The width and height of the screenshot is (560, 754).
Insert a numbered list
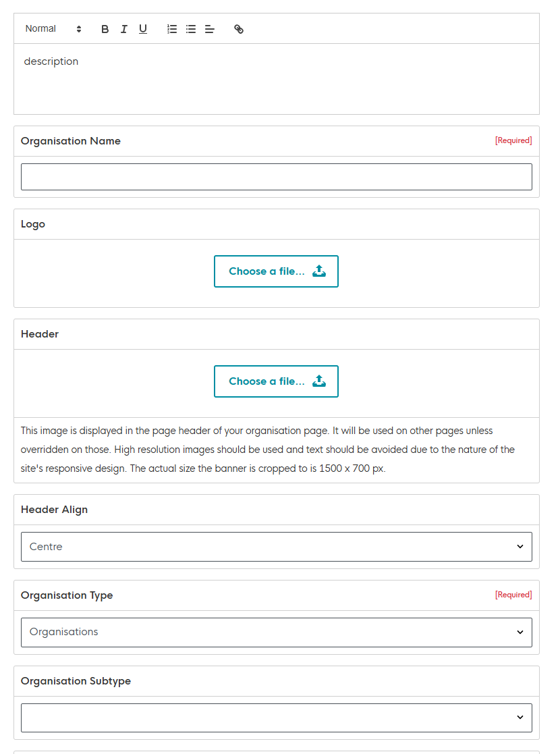click(x=172, y=29)
